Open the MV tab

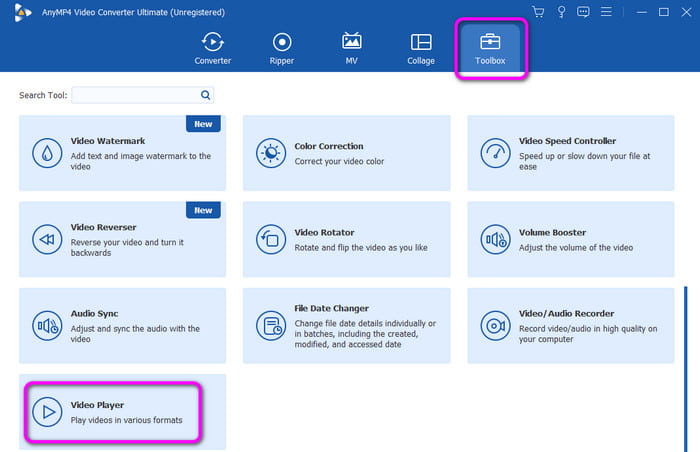click(x=351, y=48)
